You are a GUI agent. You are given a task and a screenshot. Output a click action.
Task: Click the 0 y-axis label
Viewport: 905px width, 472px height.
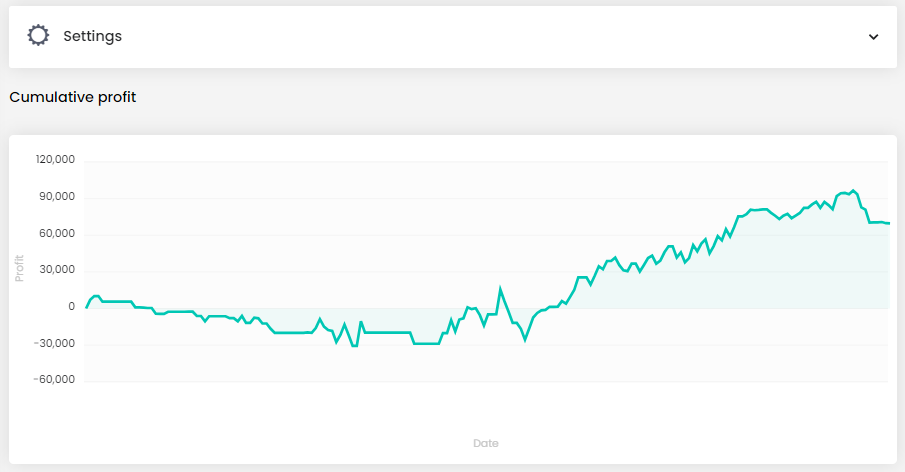click(x=72, y=307)
